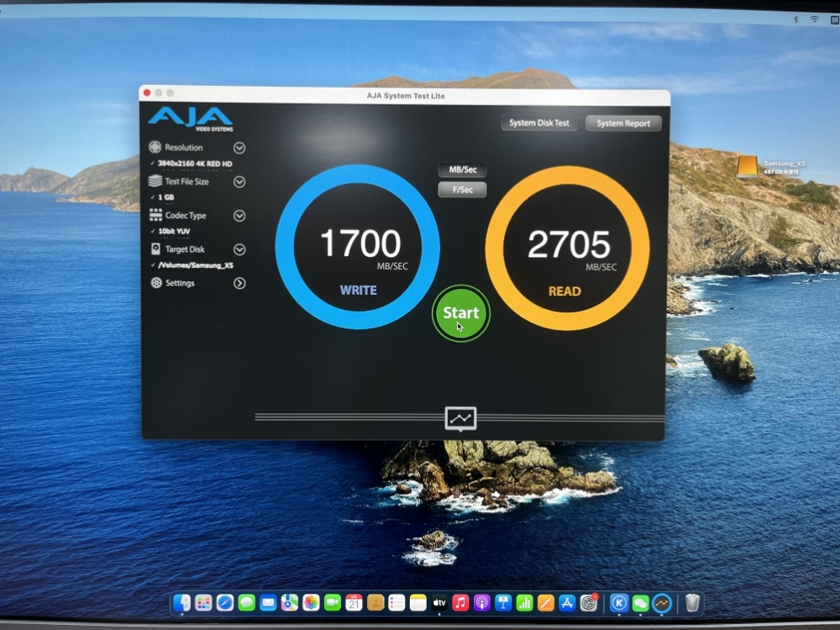840x630 pixels.
Task: Open the input method menu bar icon
Action: click(834, 20)
